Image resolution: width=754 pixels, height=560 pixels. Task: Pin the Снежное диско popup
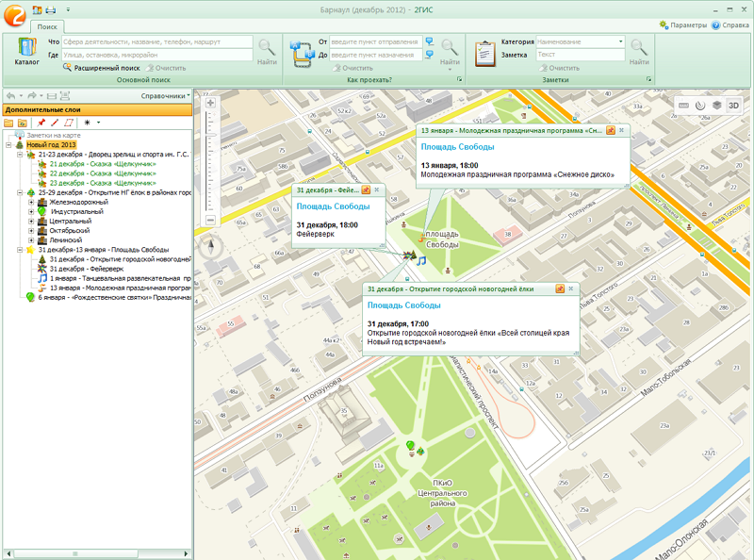tap(611, 131)
